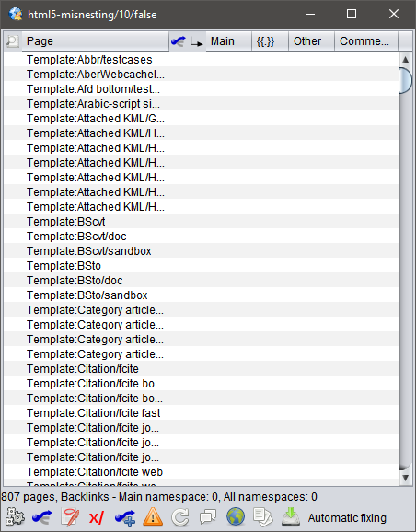Click the application icon in the title bar
Viewport: 416px width, 532px height.
click(x=16, y=14)
